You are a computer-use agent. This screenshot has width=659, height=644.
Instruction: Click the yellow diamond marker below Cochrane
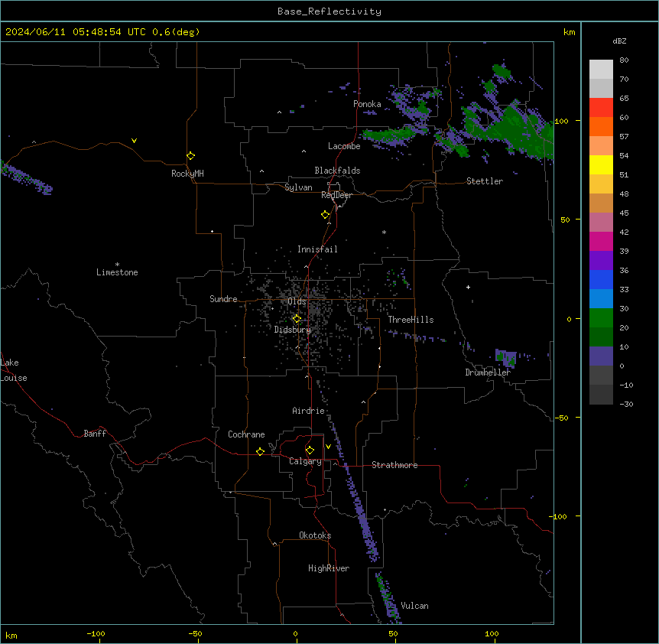[260, 451]
